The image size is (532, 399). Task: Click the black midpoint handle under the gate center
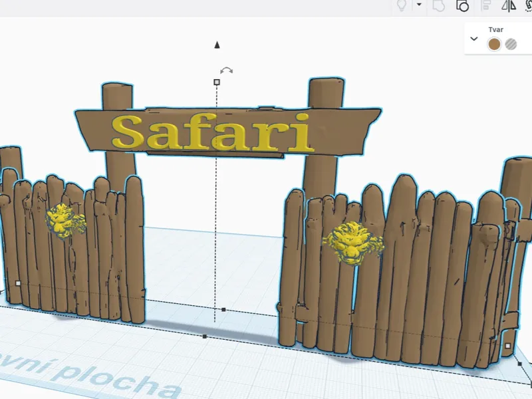coord(223,309)
